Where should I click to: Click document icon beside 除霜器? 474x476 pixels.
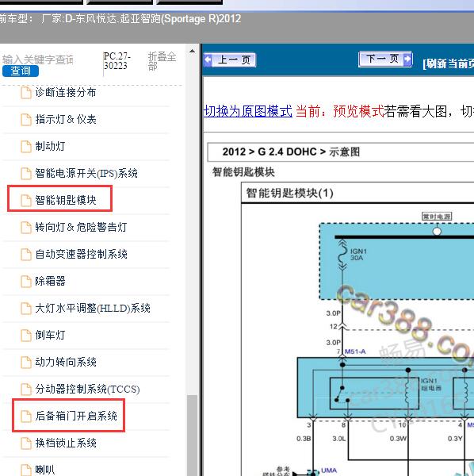coord(26,282)
